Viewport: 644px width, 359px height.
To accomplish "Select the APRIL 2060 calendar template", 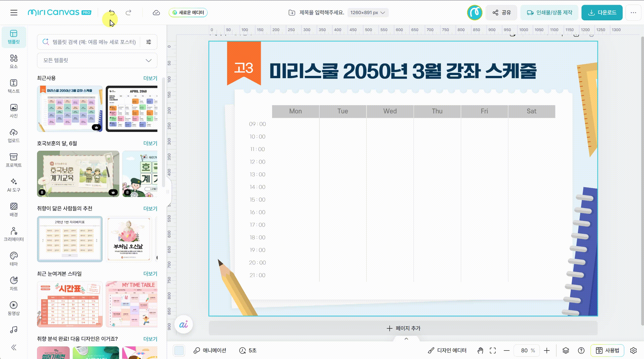I will tap(132, 109).
